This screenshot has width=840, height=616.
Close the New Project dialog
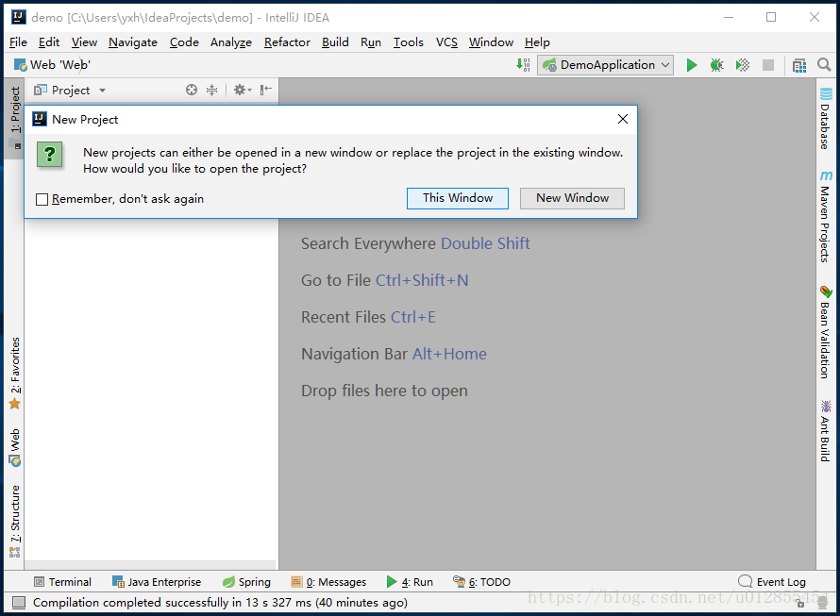coord(623,119)
